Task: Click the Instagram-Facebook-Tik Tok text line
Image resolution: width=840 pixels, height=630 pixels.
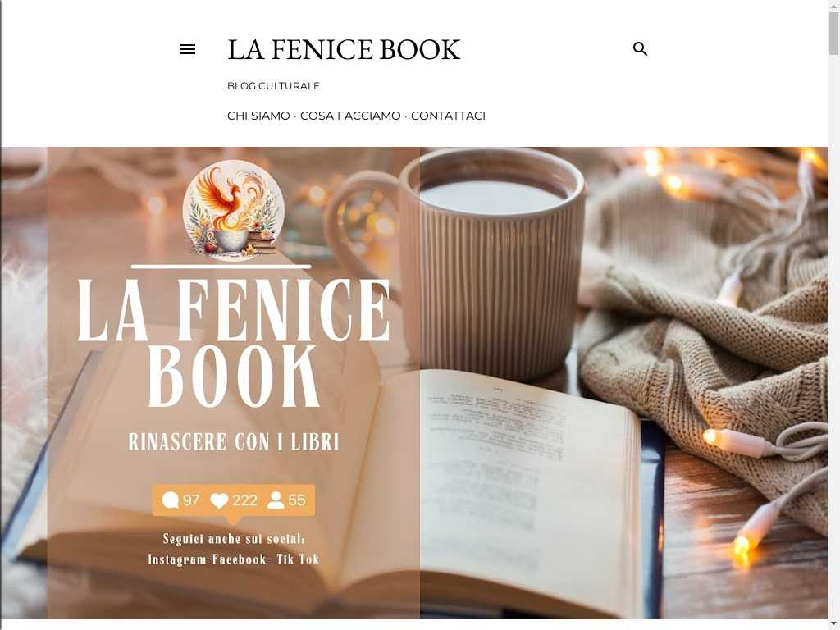Action: 234,559
